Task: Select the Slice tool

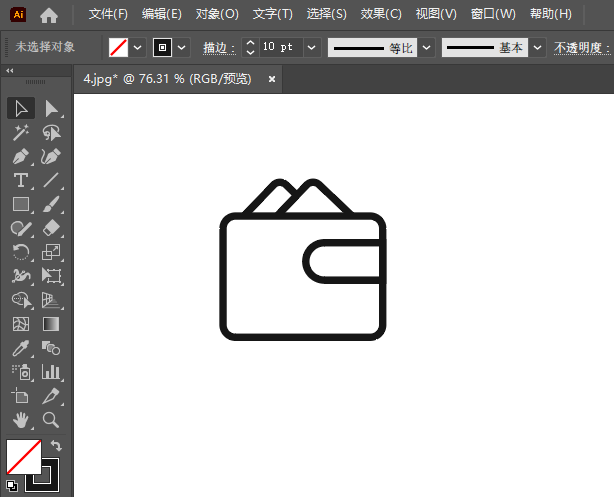Action: 51,396
